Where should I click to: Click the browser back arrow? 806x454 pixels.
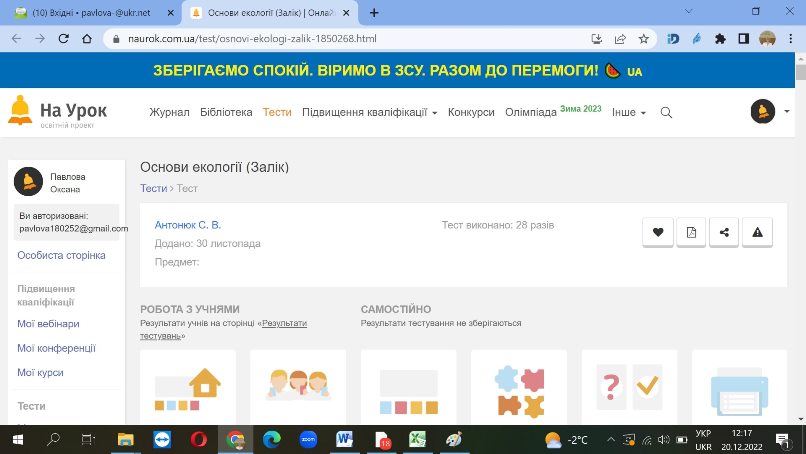click(16, 39)
